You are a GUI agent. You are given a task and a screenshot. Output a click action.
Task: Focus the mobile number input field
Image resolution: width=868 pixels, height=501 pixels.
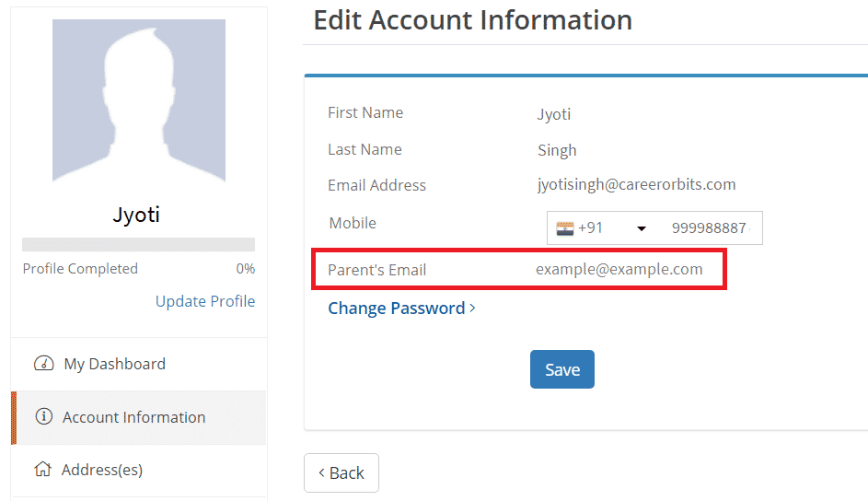pyautogui.click(x=711, y=228)
